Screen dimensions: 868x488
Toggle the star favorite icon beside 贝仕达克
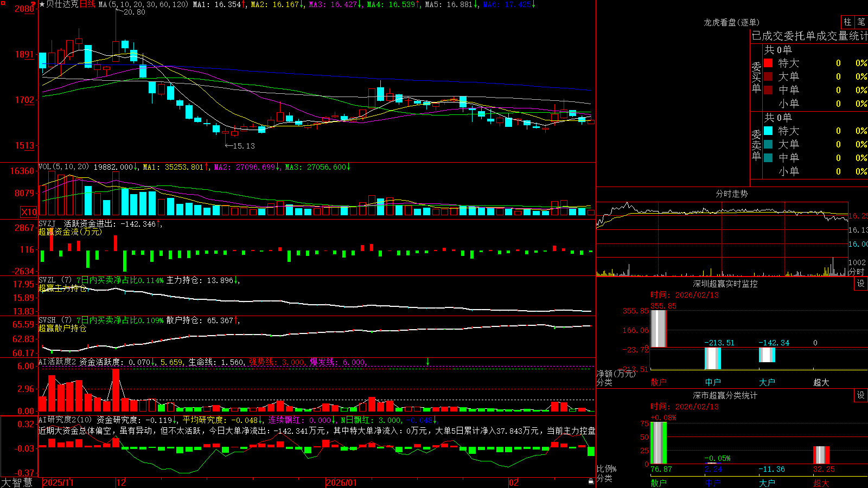click(x=42, y=4)
